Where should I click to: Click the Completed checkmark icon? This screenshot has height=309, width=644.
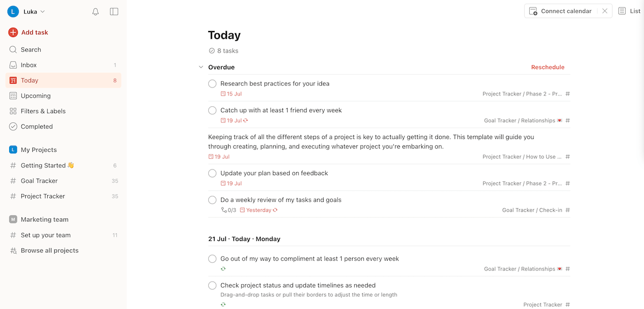(x=12, y=126)
